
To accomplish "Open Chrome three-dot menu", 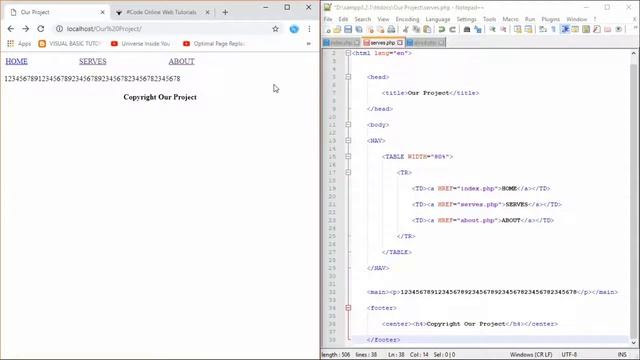I will click(x=309, y=29).
